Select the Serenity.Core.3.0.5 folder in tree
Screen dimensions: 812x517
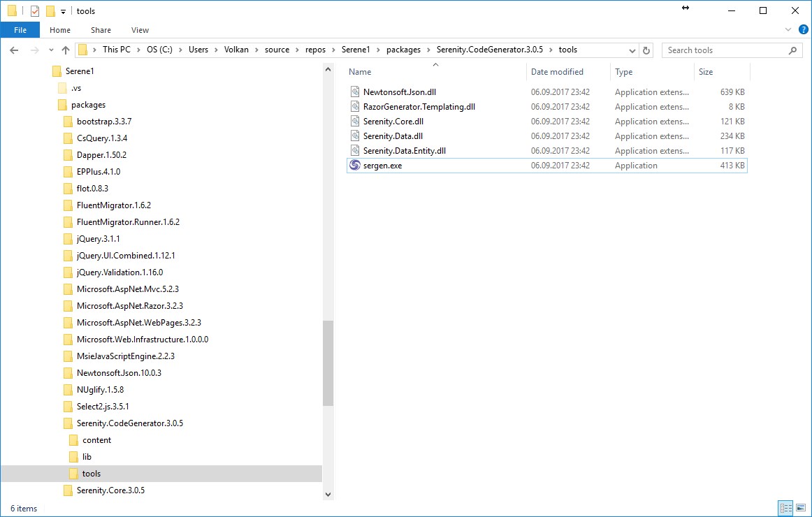[110, 490]
